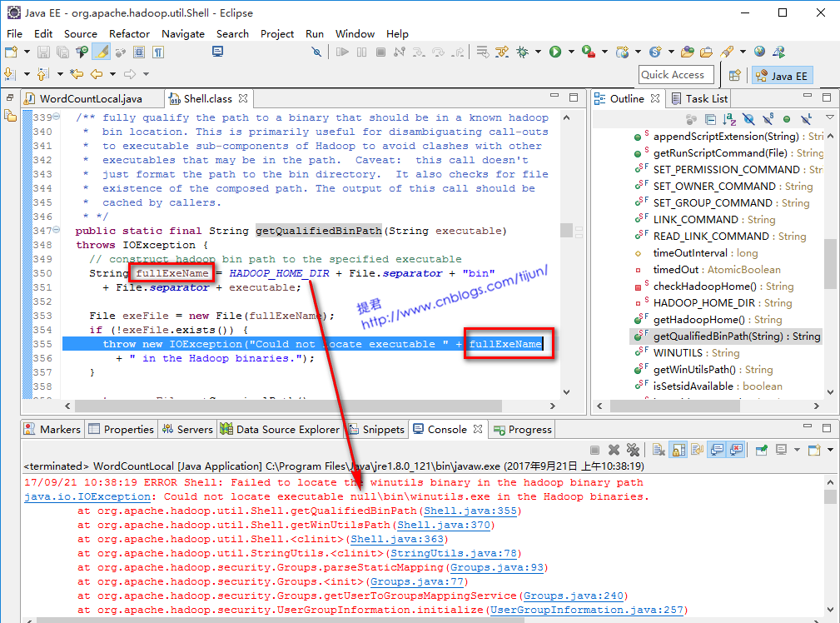The height and width of the screenshot is (623, 840).
Task: Click the Clear Console icon
Action: tap(659, 450)
